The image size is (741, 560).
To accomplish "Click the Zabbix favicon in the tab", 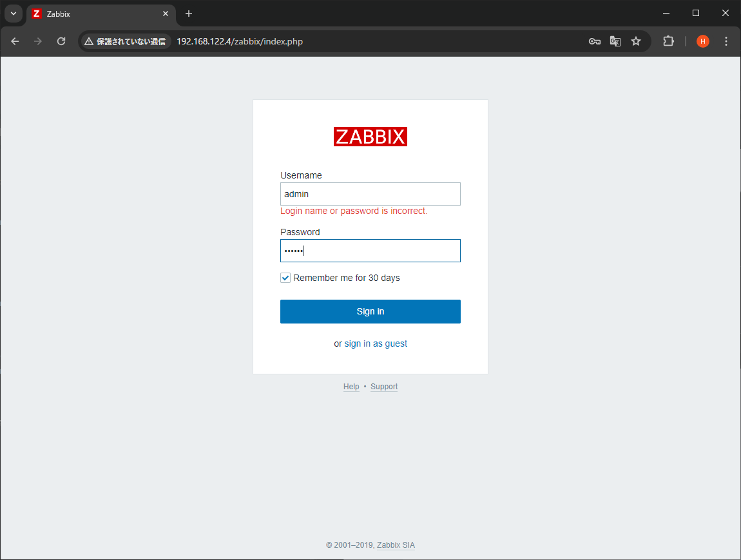I will (x=36, y=14).
